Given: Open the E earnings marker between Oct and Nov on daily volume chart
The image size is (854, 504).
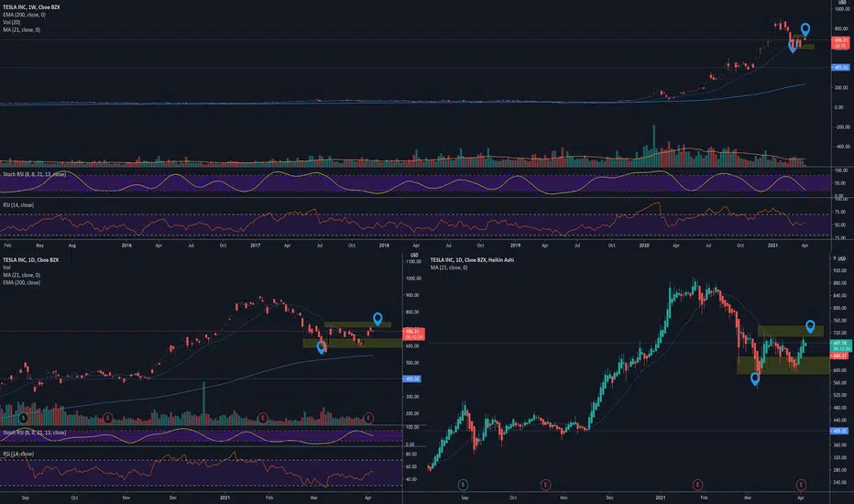Looking at the screenshot, I should tap(107, 418).
